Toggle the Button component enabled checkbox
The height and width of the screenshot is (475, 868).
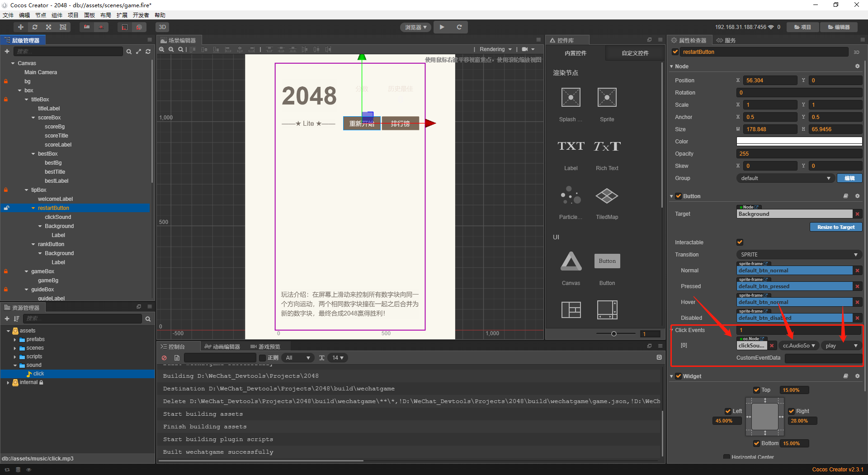pyautogui.click(x=678, y=196)
